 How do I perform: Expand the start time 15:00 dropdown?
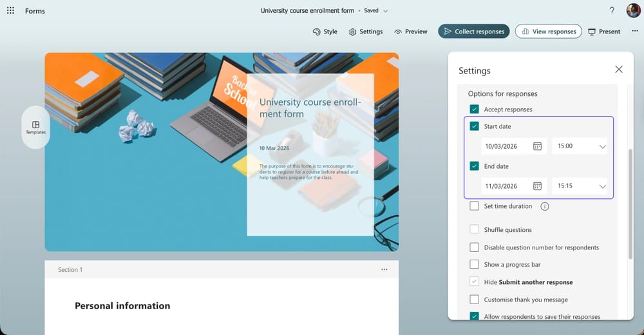602,147
